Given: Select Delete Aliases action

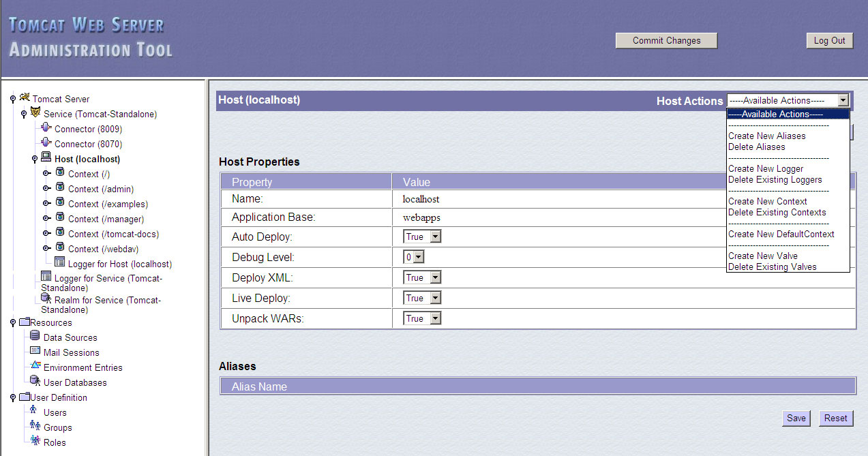Looking at the screenshot, I should [x=756, y=147].
